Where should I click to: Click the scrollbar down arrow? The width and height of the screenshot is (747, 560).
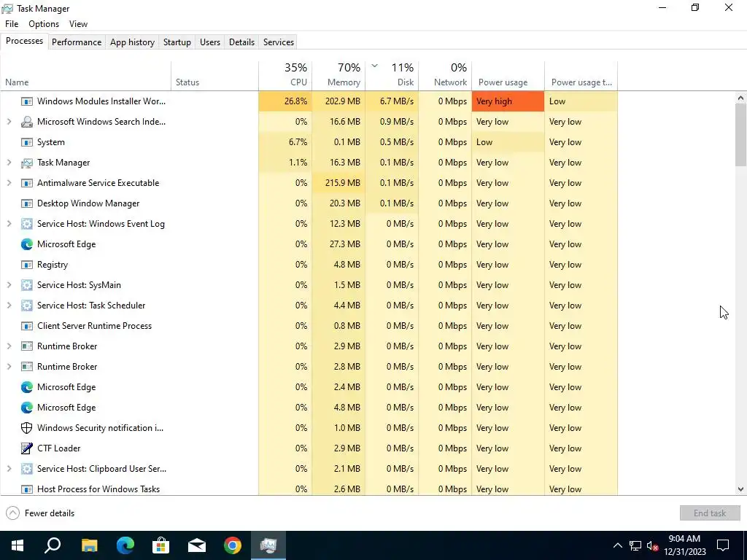click(x=740, y=489)
